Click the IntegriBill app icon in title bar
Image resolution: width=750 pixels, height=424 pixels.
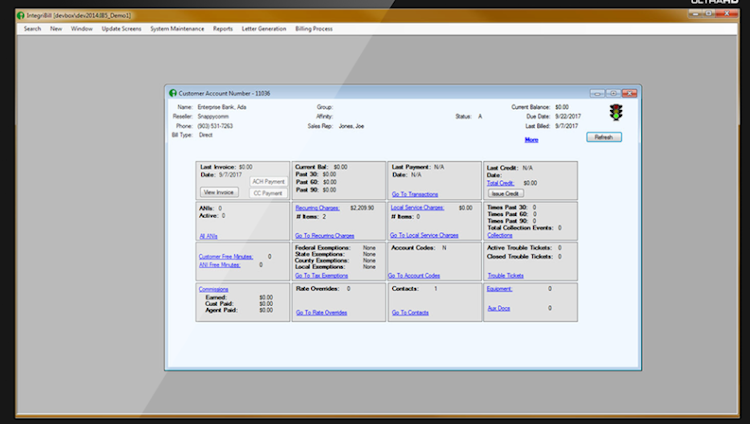pos(21,15)
